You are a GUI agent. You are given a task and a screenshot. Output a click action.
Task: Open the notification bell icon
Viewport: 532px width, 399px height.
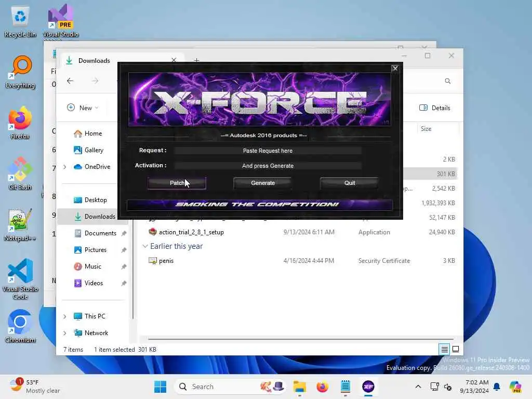pos(497,387)
